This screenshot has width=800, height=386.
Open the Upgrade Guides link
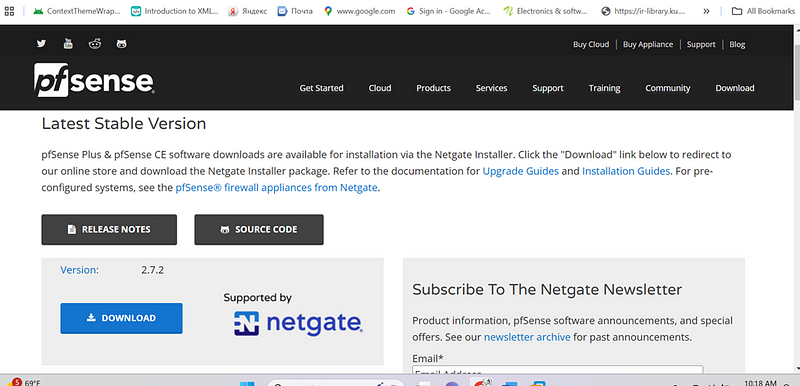coord(520,171)
